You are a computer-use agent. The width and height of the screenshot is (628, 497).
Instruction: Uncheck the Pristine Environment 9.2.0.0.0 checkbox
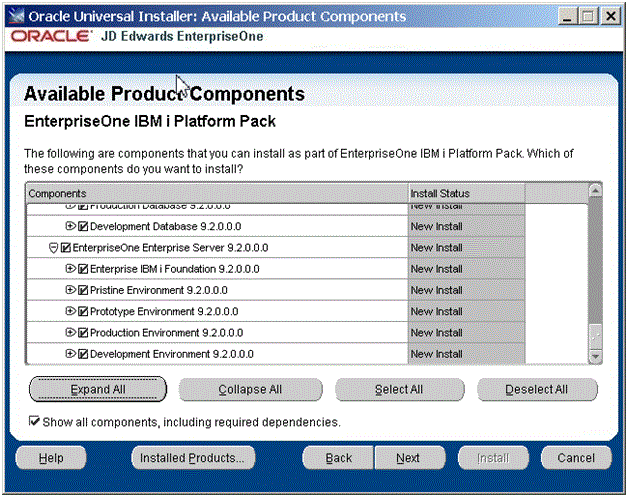[x=83, y=290]
